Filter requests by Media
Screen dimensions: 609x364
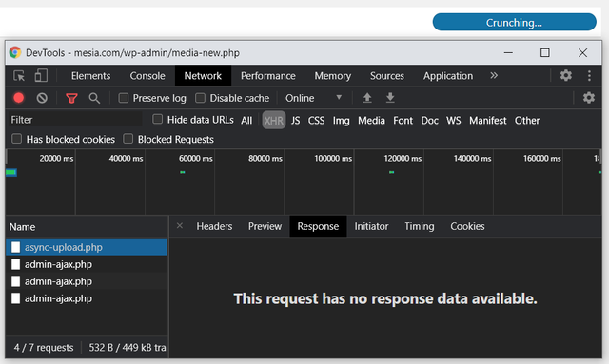tap(372, 121)
